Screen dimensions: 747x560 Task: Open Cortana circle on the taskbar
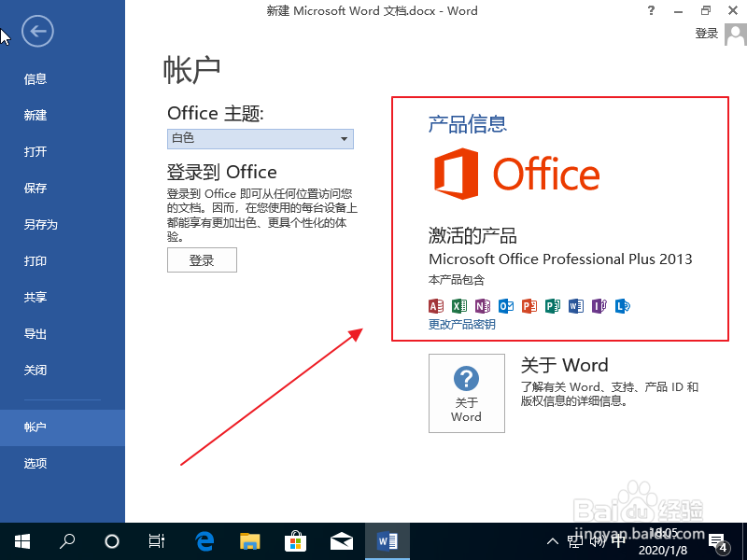click(112, 541)
